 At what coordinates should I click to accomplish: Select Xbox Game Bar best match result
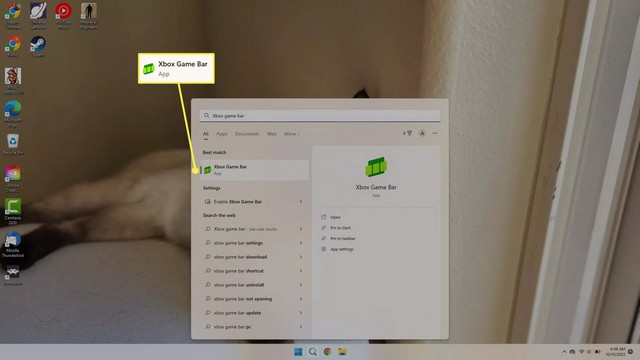[254, 170]
